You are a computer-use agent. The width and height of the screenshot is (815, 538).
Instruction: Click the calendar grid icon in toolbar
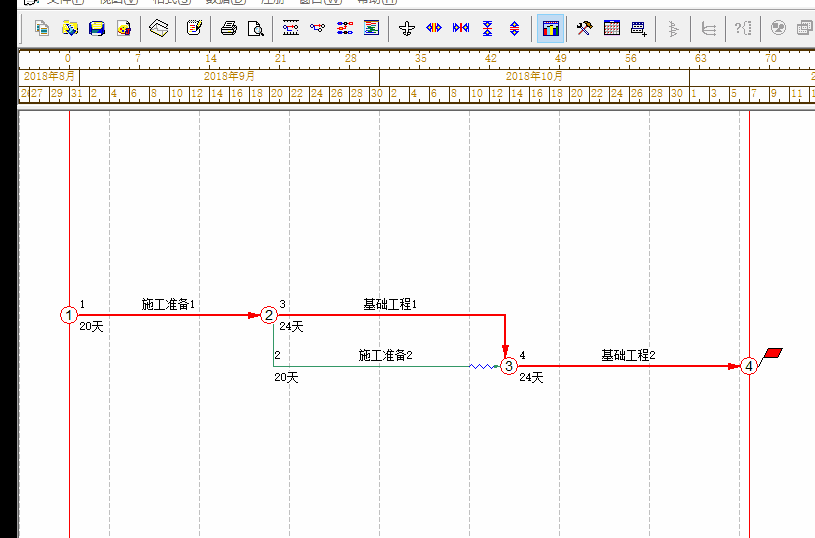611,28
